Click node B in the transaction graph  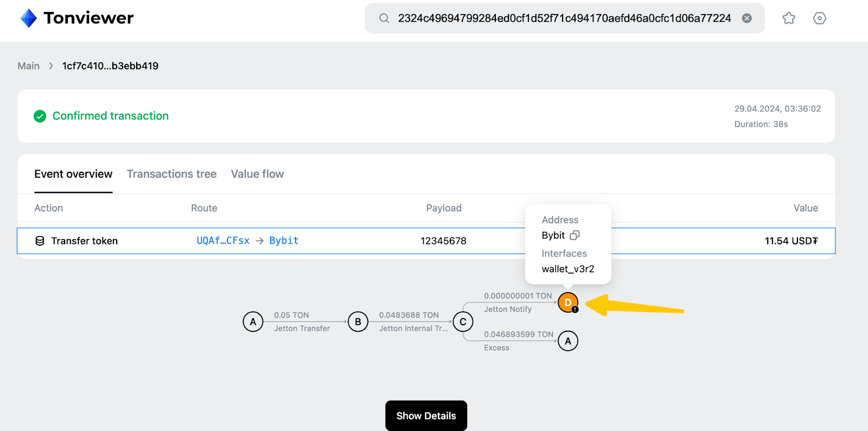[x=358, y=321]
